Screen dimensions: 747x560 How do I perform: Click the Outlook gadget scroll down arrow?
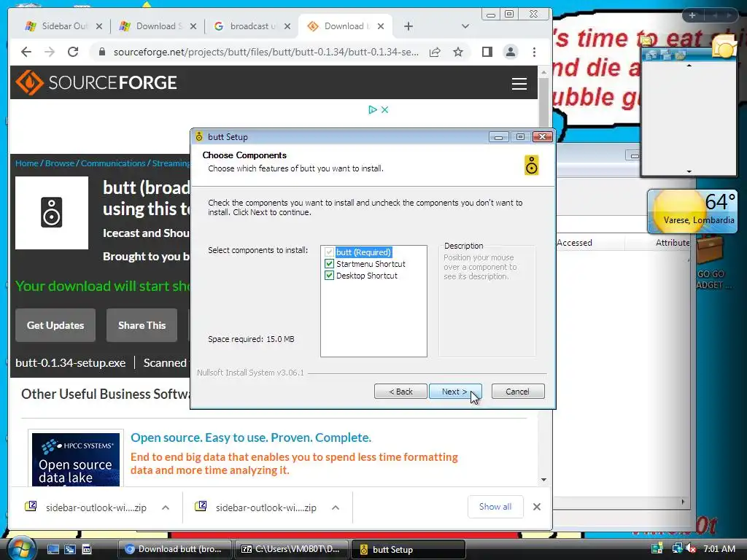(x=689, y=171)
